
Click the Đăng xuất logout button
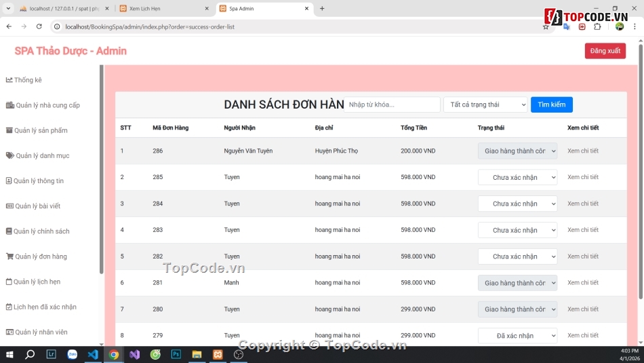point(605,51)
